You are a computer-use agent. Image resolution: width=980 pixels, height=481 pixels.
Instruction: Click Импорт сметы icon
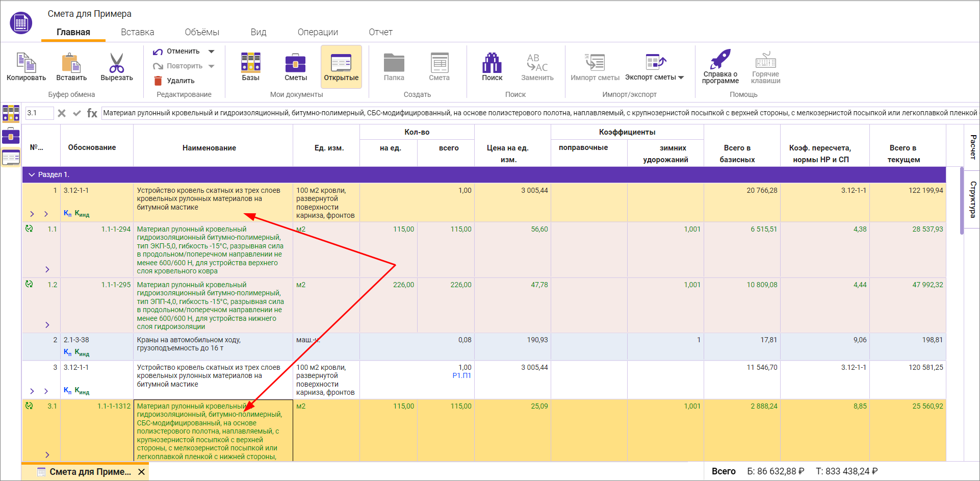595,62
